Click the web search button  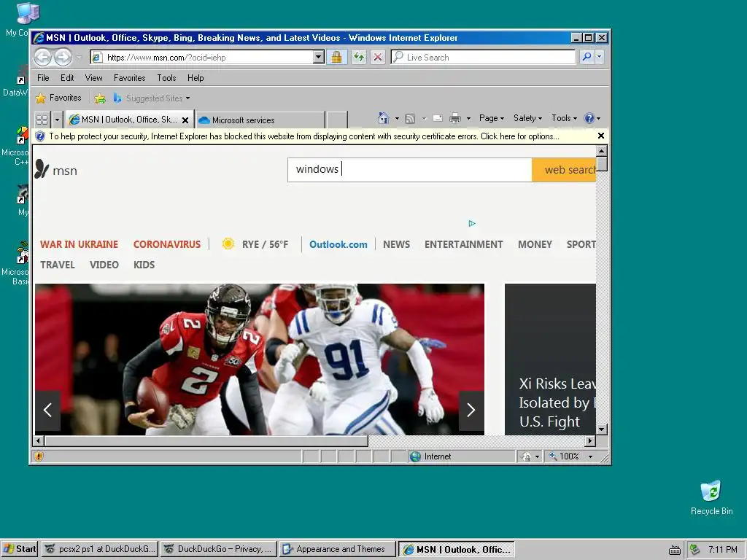coord(564,170)
